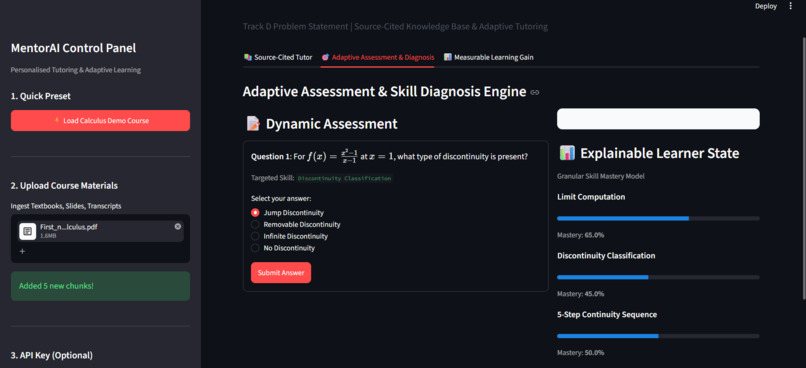Click 5-Step Continuity Sequence progress bar
This screenshot has width=806, height=368.
tap(658, 336)
